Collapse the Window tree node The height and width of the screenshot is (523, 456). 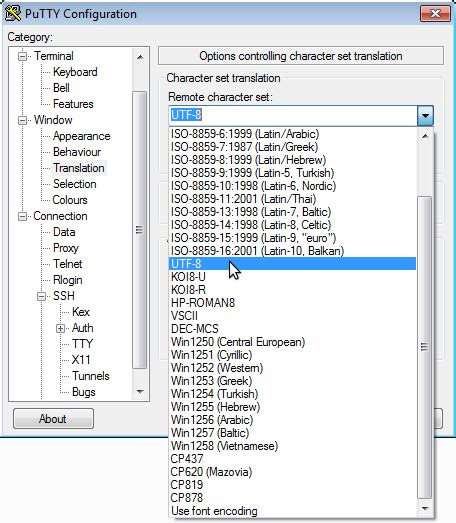(x=22, y=120)
